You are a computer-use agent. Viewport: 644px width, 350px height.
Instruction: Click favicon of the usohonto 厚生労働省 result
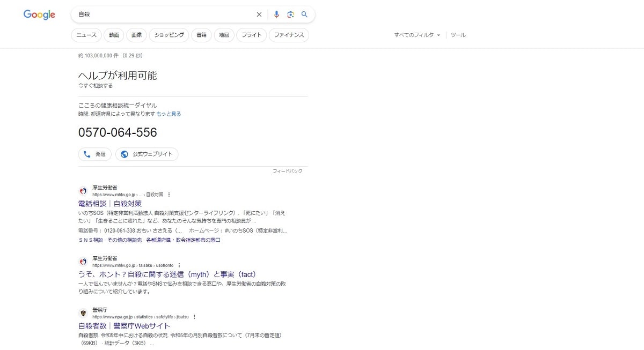pyautogui.click(x=83, y=262)
